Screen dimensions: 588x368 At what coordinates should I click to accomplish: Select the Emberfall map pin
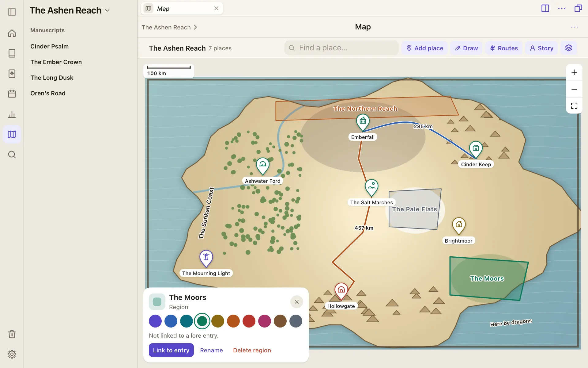(x=363, y=122)
